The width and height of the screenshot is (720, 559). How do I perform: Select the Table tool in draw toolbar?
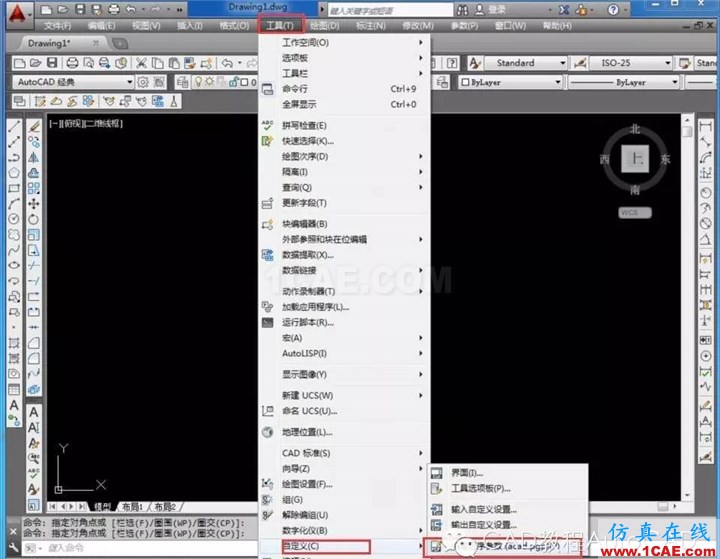coord(14,390)
